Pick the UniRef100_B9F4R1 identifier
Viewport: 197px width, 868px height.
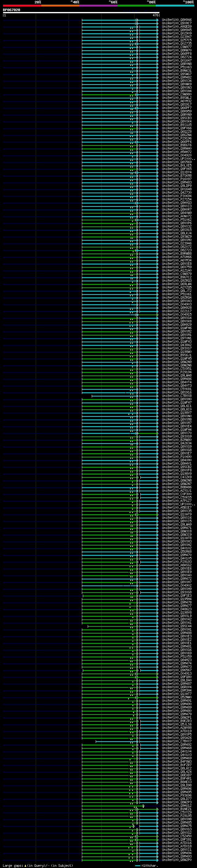pos(177,778)
